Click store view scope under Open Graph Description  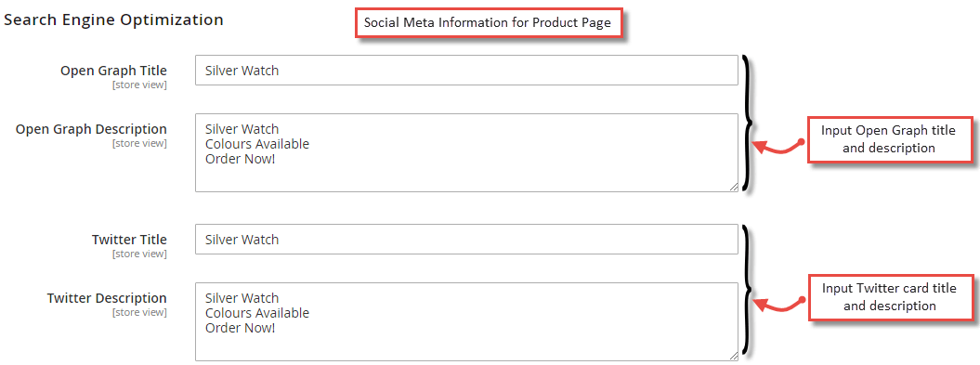click(139, 143)
